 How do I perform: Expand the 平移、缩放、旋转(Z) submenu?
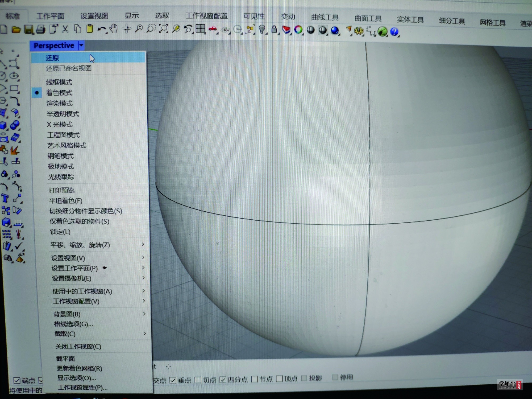(96, 245)
